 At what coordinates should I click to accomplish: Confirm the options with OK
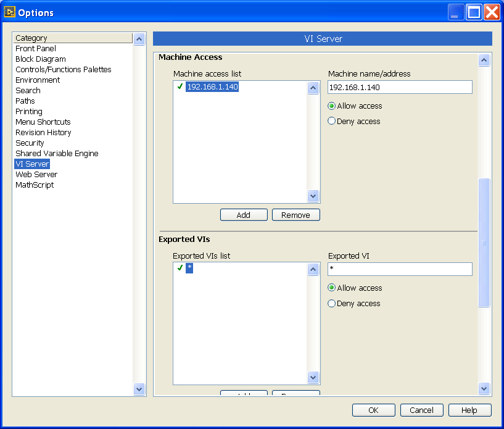tap(373, 410)
